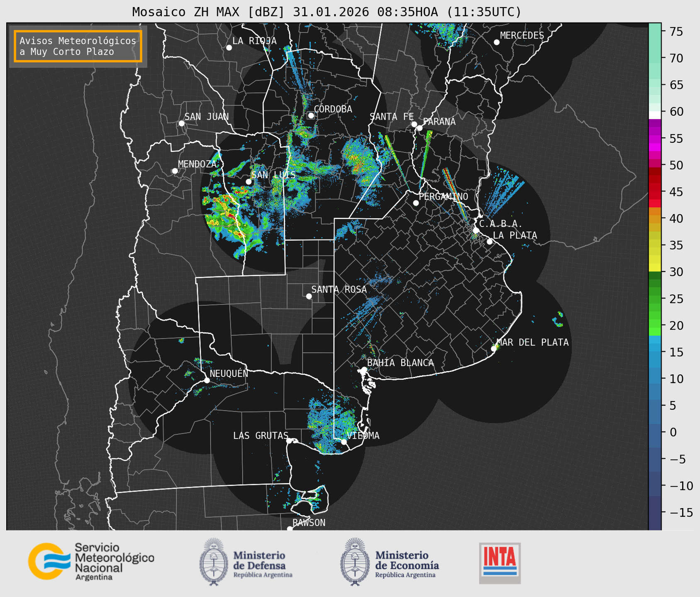Image resolution: width=700 pixels, height=597 pixels.
Task: Click the offshore echo east of Mar del Plata
Action: tap(558, 319)
